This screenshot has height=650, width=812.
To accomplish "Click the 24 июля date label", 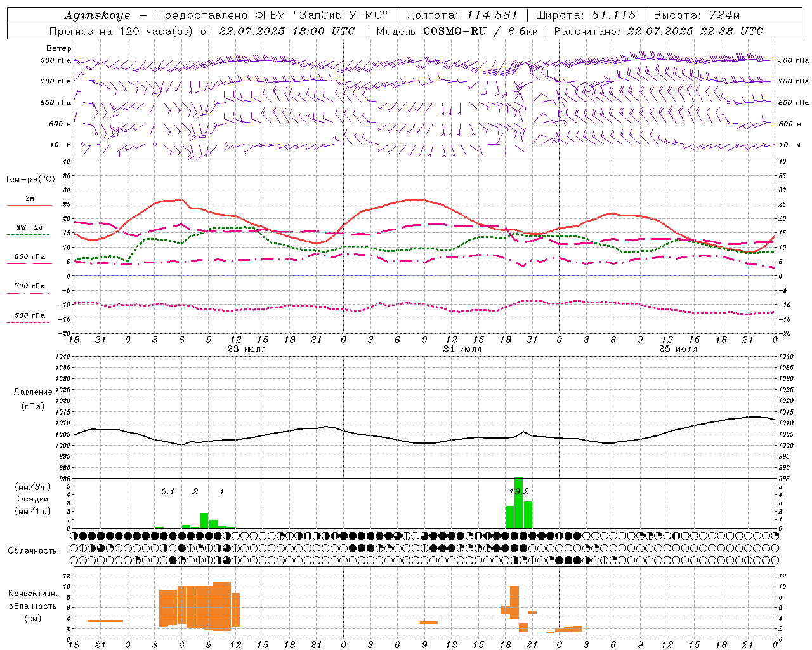I will coord(462,348).
